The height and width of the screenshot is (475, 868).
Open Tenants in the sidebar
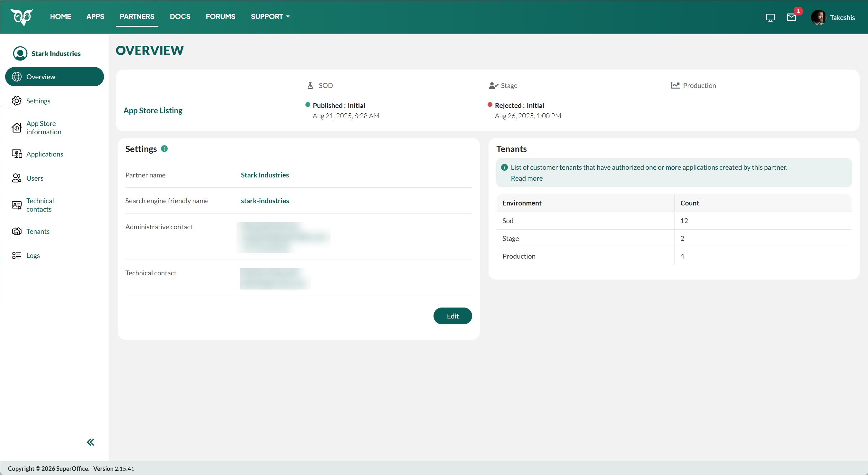[x=55, y=231]
